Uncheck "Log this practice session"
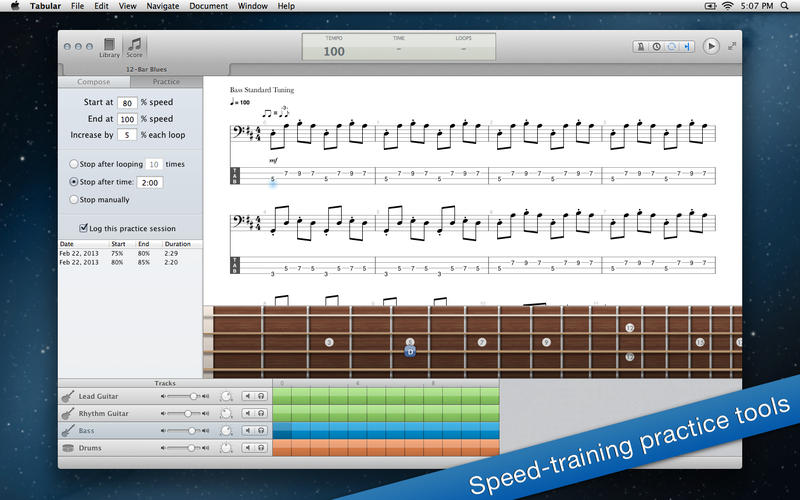Image resolution: width=800 pixels, height=500 pixels. [x=82, y=228]
